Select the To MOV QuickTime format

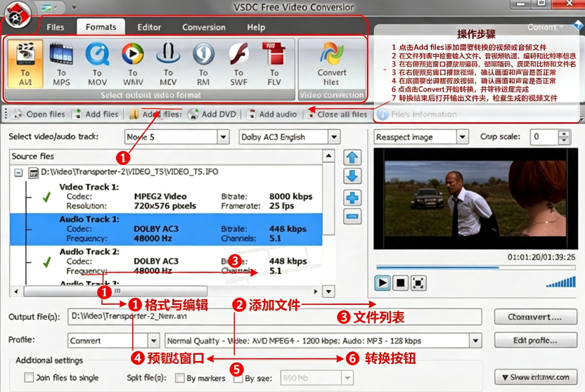coord(97,64)
